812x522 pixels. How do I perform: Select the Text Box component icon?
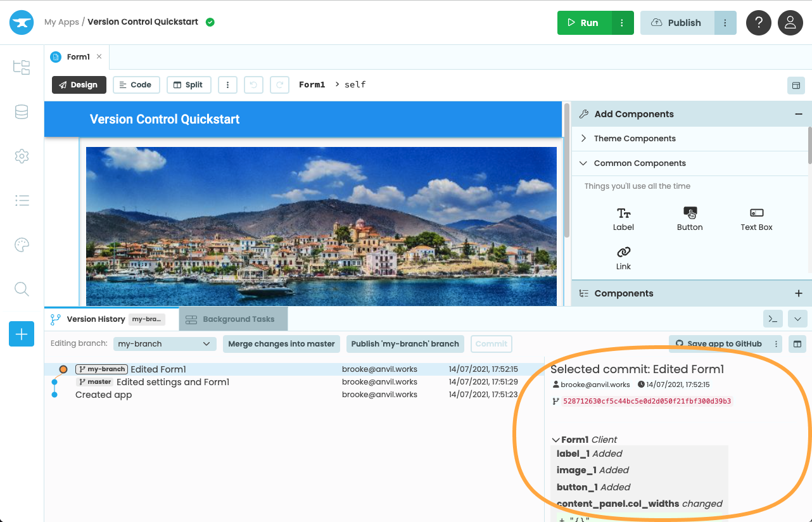[x=756, y=219]
